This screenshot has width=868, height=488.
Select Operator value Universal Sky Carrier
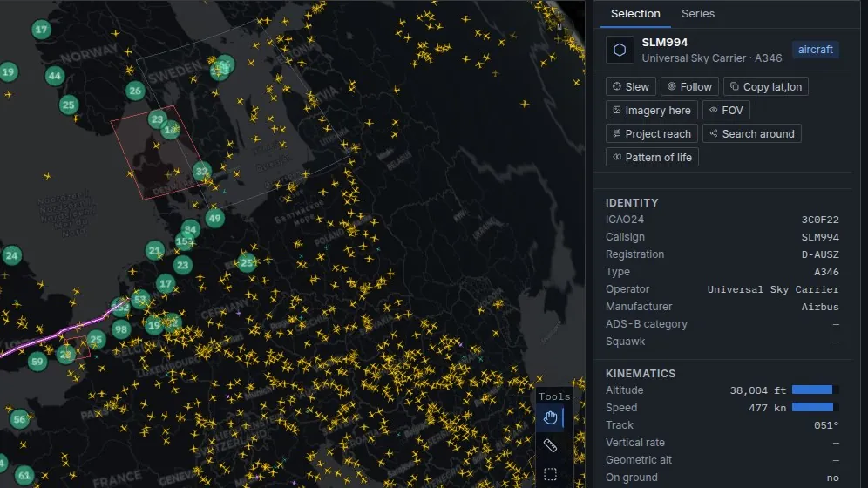tap(773, 289)
